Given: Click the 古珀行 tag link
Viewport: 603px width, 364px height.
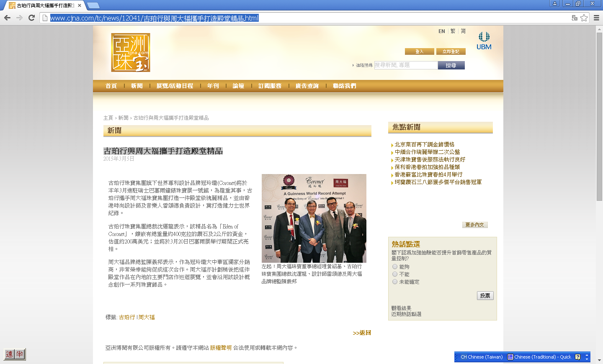Looking at the screenshot, I should point(127,317).
